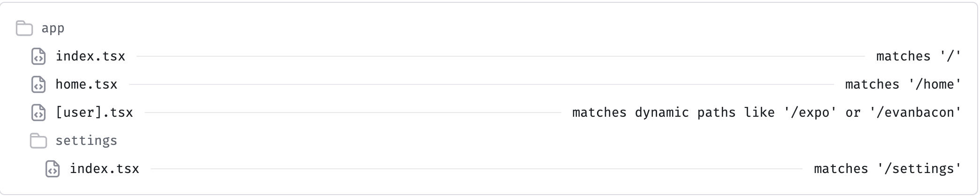The width and height of the screenshot is (980, 196).
Task: Select index.tsx inside the settings folder
Action: click(x=105, y=169)
